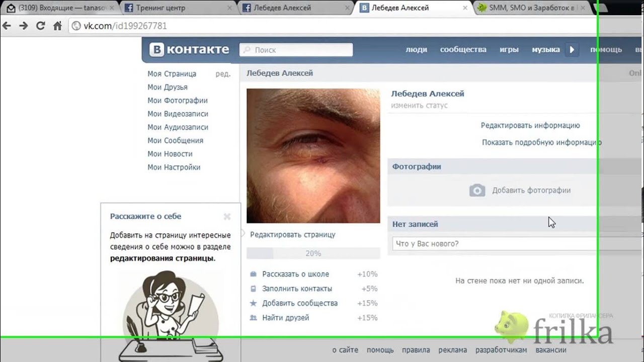The height and width of the screenshot is (362, 644).
Task: Click the school icon beside Рассказать о школе
Action: point(253,274)
